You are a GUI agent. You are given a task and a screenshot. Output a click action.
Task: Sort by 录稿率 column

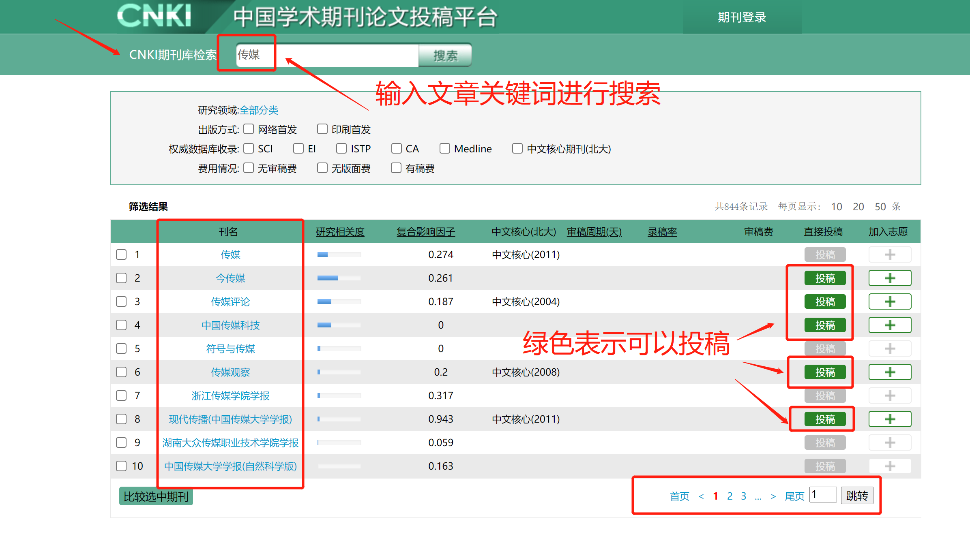point(662,232)
